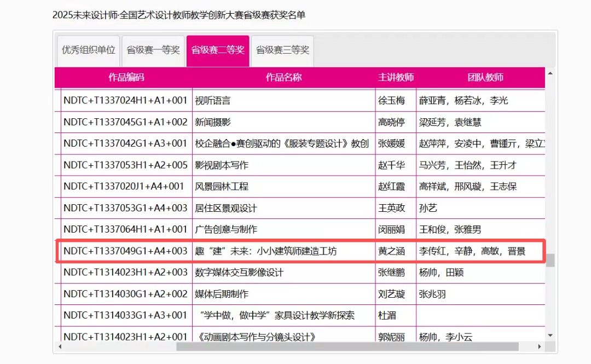The image size is (591, 364).
Task: Select the 省级赛二等奖 tab
Action: pyautogui.click(x=218, y=50)
